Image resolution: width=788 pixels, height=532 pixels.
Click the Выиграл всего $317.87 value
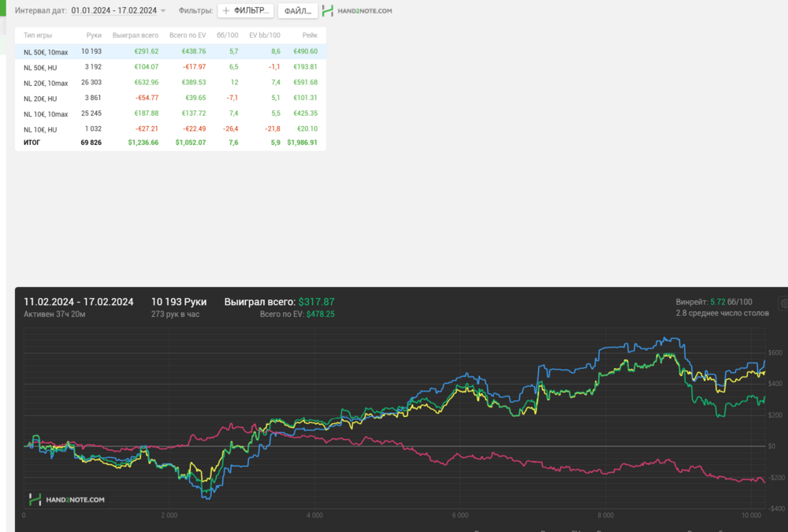316,302
